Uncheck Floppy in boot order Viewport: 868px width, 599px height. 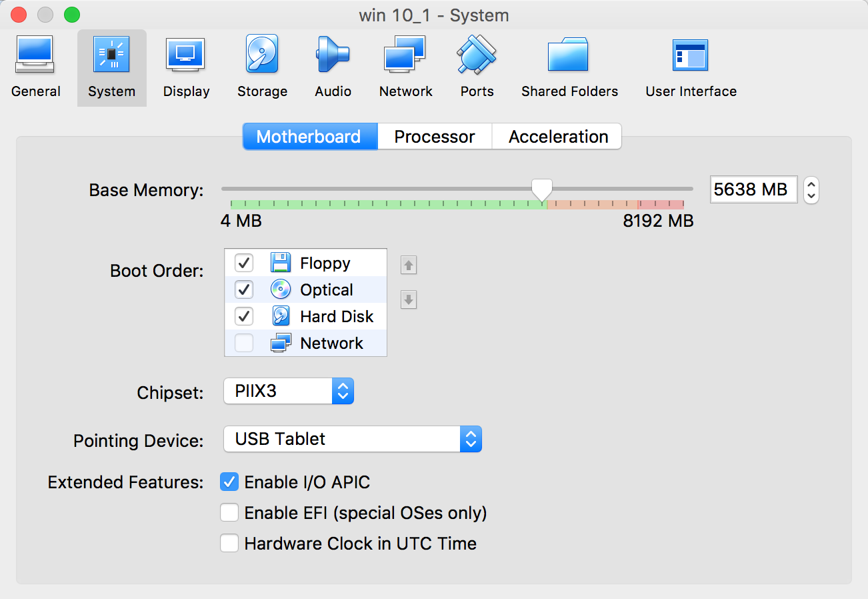point(244,263)
